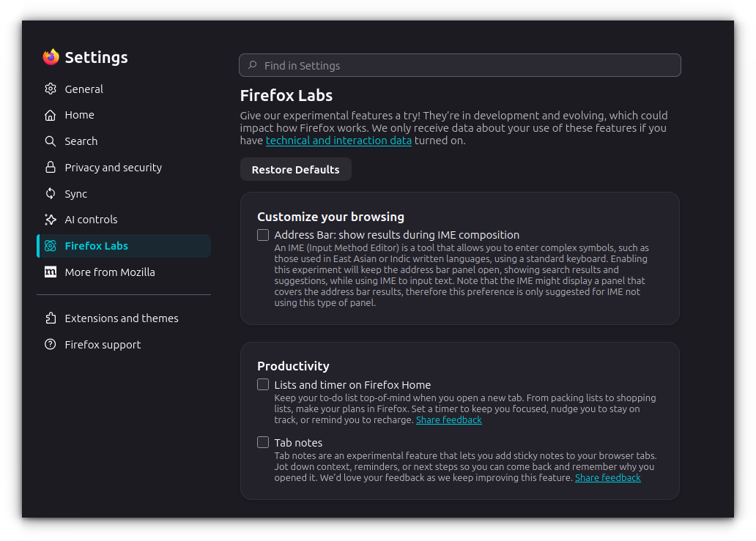The image size is (756, 541).
Task: Click the Settings title text
Action: pos(97,57)
